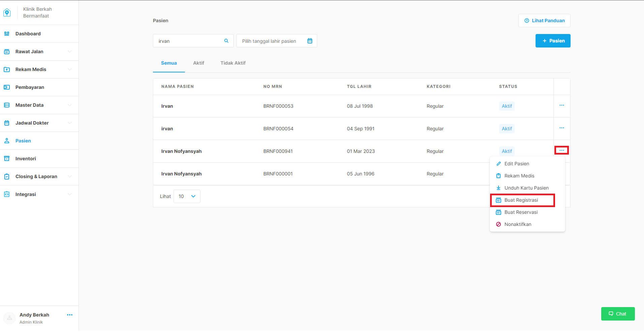Click the Pilih tanggal lahir pasien field

(x=277, y=41)
